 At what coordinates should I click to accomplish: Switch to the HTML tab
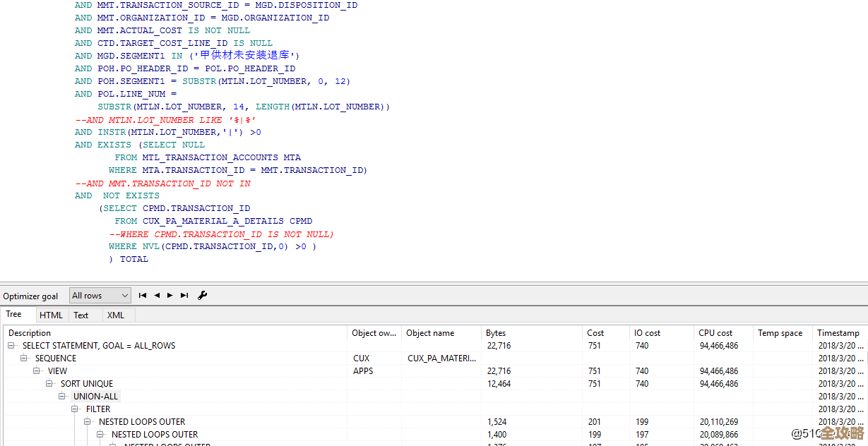[x=51, y=315]
